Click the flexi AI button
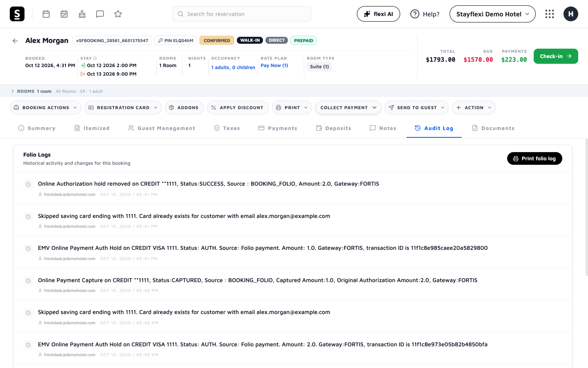 [x=378, y=14]
